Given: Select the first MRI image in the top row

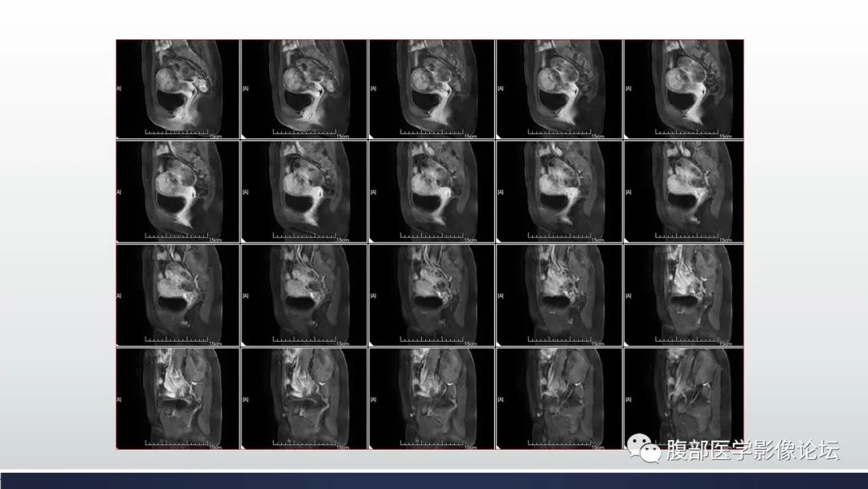Looking at the screenshot, I should tap(178, 89).
